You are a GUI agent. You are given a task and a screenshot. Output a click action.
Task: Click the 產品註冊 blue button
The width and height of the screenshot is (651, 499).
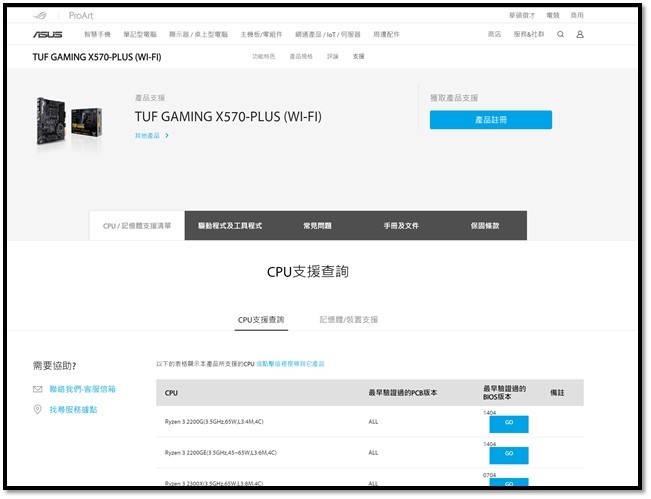[x=491, y=120]
